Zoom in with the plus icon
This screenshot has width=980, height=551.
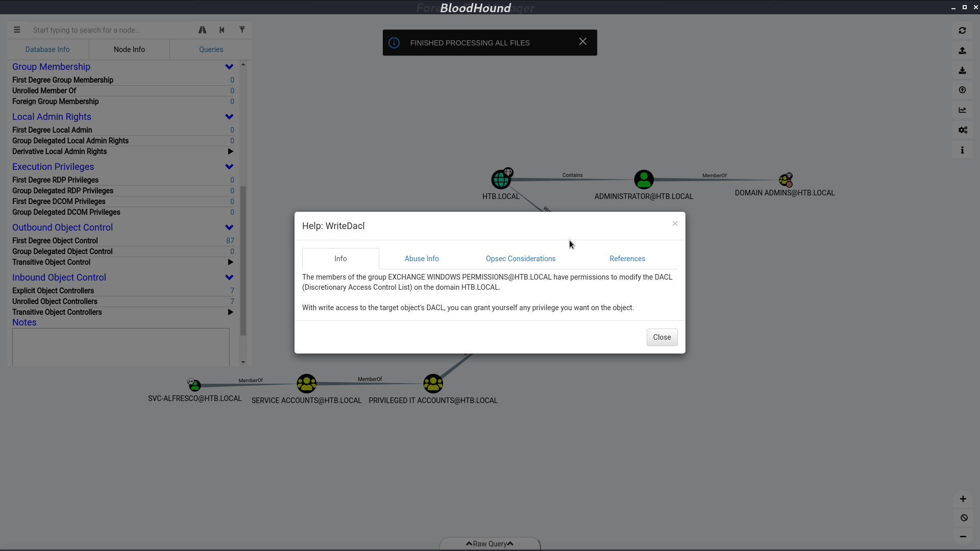[963, 499]
